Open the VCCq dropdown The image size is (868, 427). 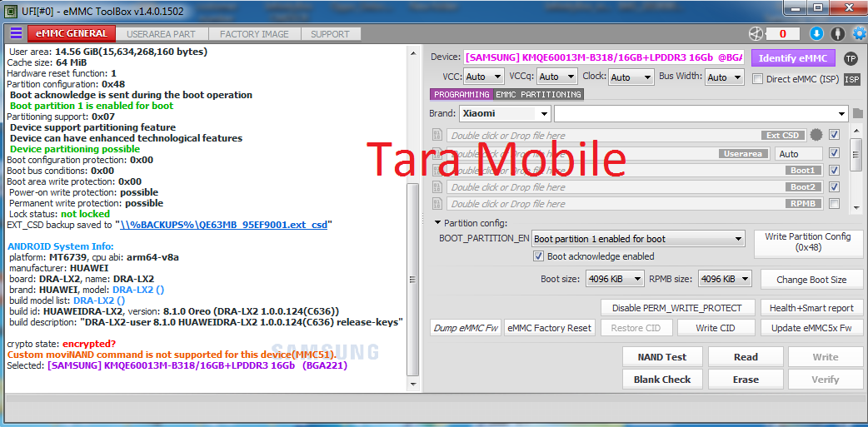coord(557,77)
